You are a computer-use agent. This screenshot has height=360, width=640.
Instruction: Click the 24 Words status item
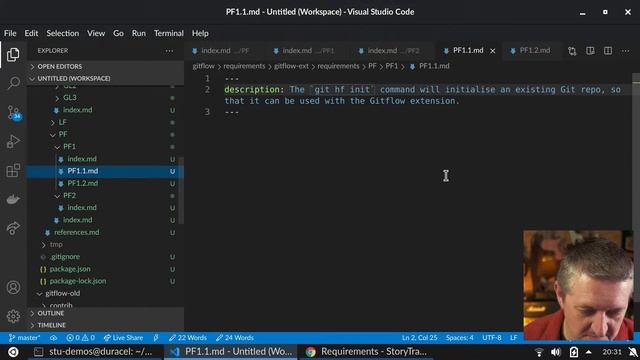tap(235, 338)
